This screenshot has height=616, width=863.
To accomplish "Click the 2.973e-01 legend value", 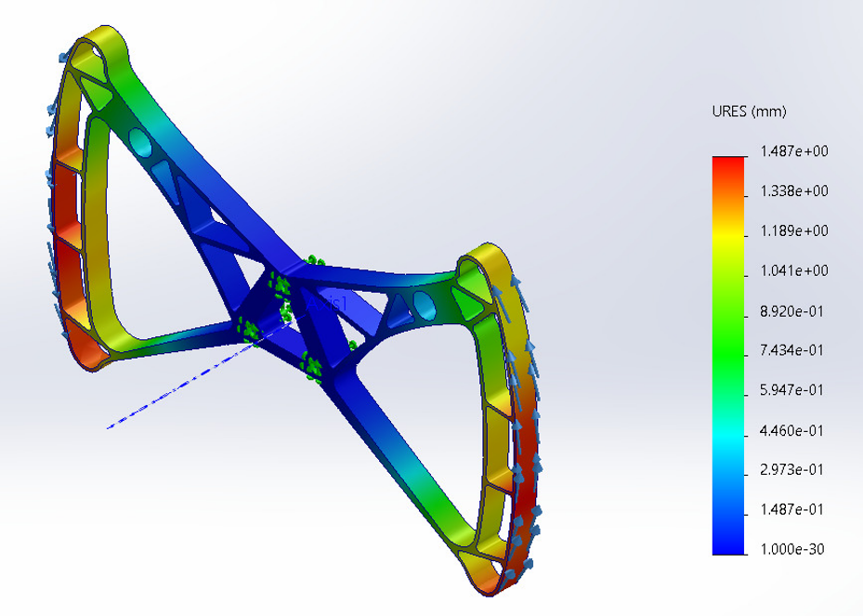I will coord(793,470).
